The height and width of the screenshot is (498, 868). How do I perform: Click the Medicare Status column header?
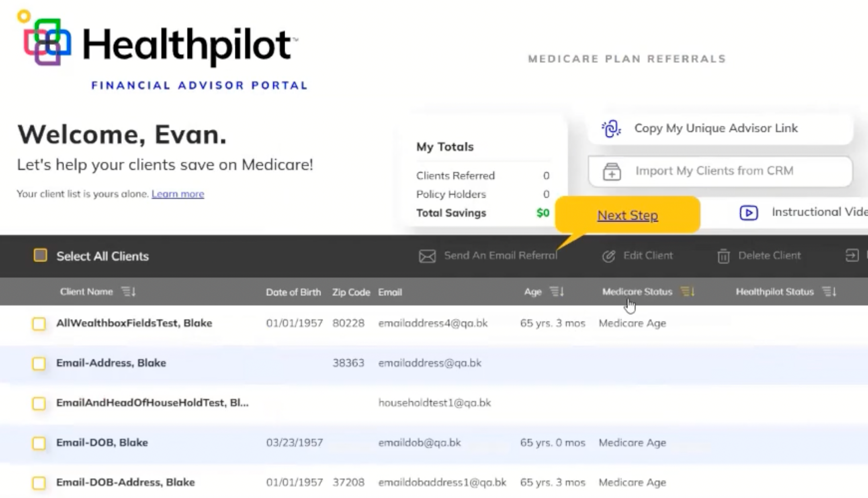(x=637, y=292)
